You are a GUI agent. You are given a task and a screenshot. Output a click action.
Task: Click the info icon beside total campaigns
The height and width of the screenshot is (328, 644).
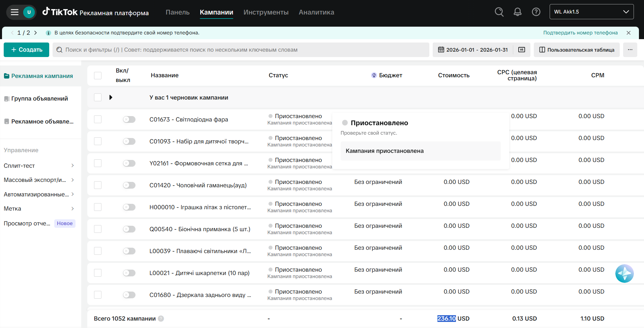click(161, 319)
